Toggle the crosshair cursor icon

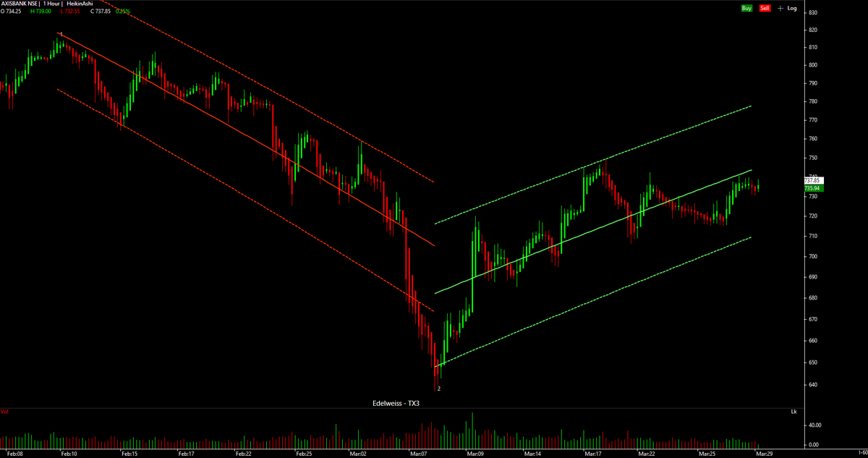(780, 8)
